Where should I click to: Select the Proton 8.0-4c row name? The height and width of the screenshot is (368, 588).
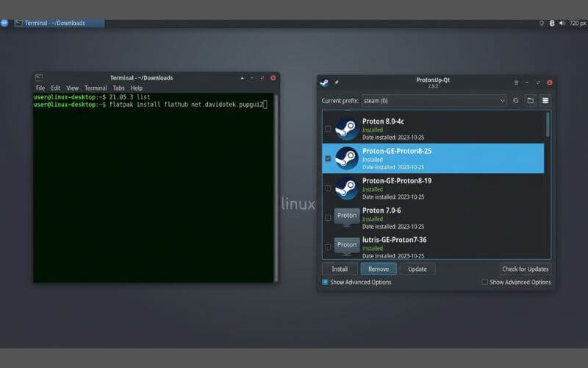click(383, 121)
